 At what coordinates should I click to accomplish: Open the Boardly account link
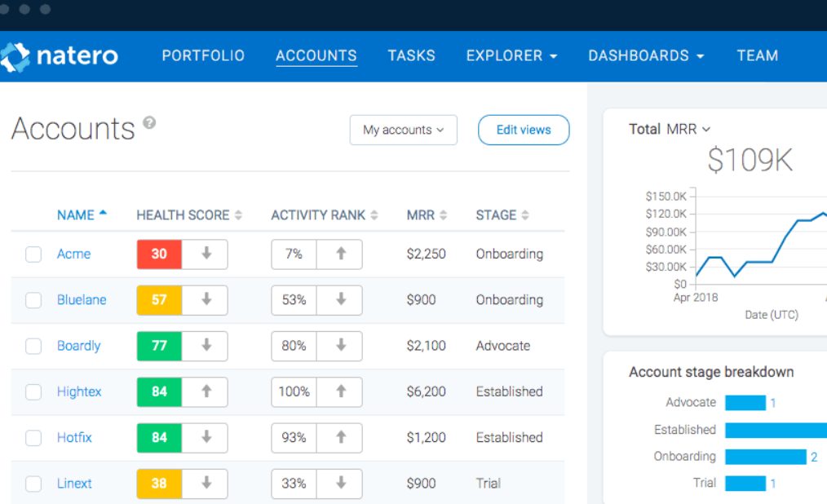pyautogui.click(x=78, y=346)
